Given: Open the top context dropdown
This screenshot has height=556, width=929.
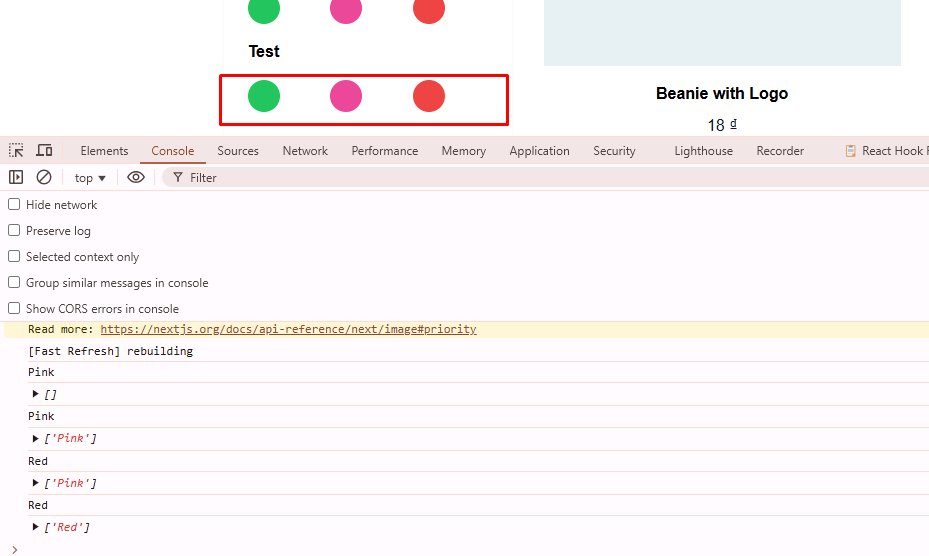Looking at the screenshot, I should (x=90, y=178).
